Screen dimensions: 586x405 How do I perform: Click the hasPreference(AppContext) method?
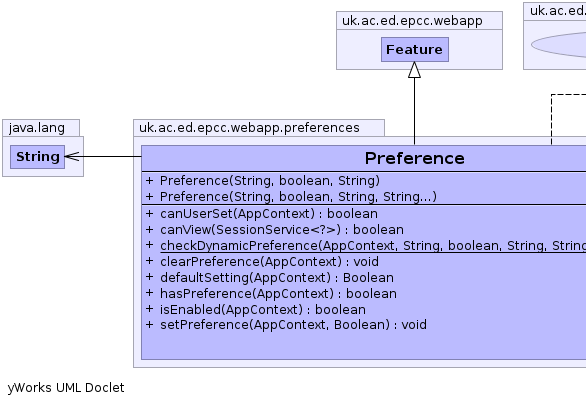pos(278,294)
